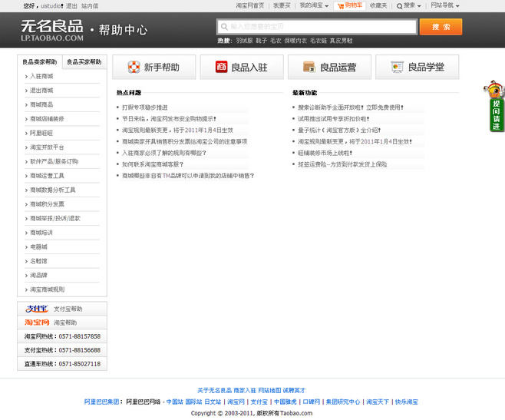This screenshot has width=505, height=420.
Task: Click the chevron beside 入驻商城
Action: [26, 76]
